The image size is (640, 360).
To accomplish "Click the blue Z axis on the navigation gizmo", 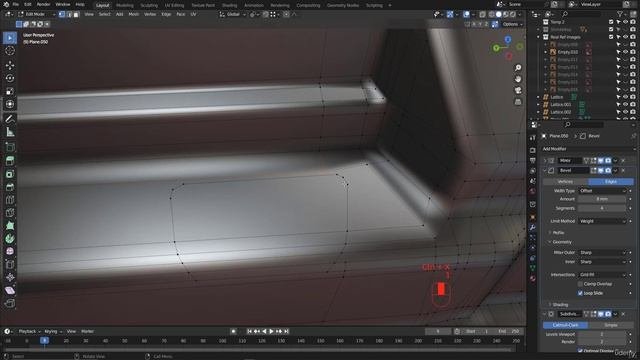I will coord(508,40).
